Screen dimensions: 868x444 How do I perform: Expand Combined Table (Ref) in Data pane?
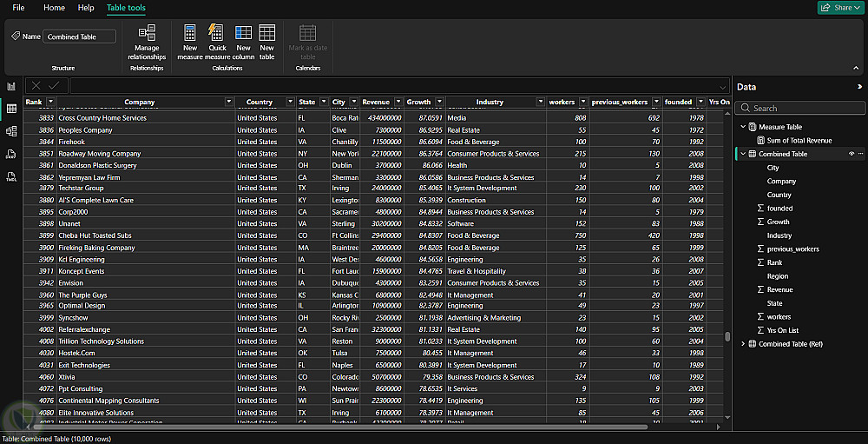pyautogui.click(x=742, y=344)
